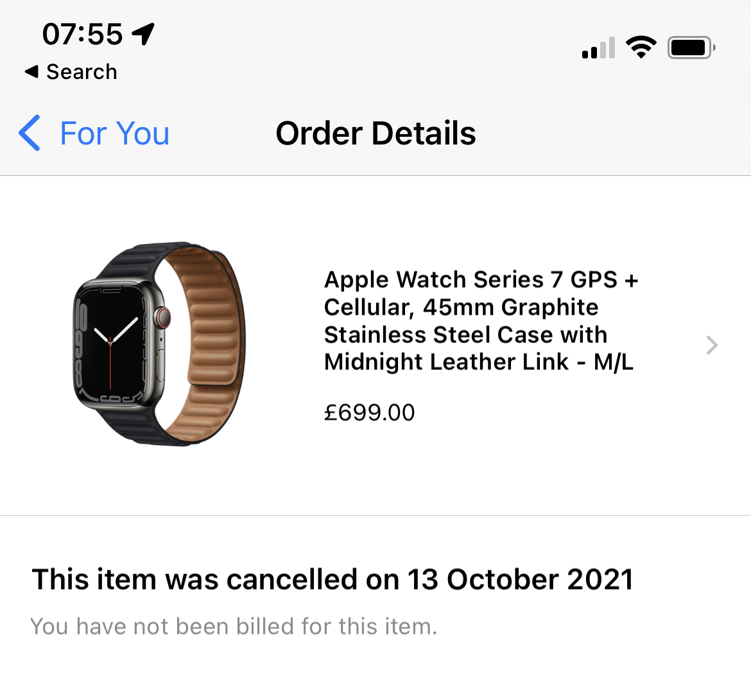Image resolution: width=751 pixels, height=700 pixels.
Task: Tap the Order Details title
Action: [376, 134]
